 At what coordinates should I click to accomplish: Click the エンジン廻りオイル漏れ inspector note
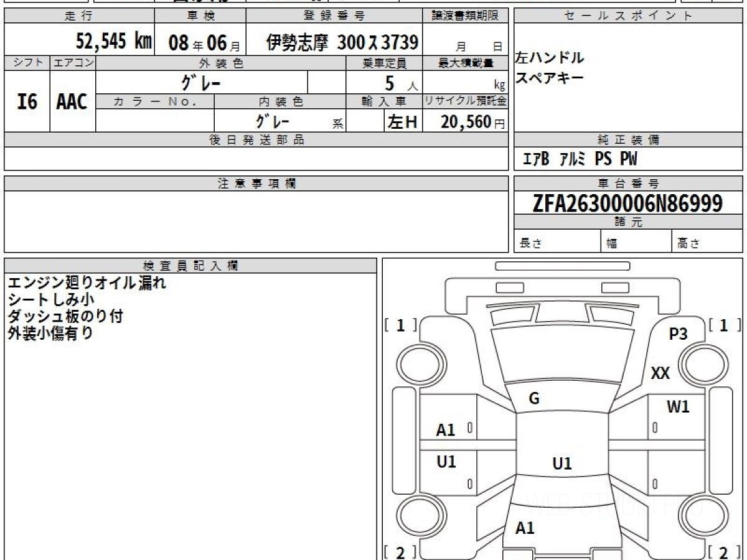pos(87,283)
